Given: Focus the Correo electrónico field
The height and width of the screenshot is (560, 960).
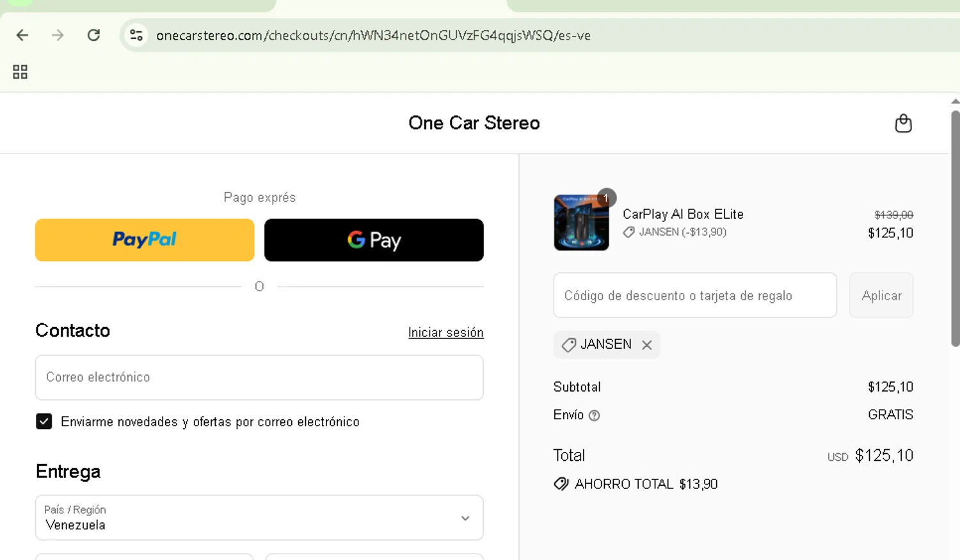Looking at the screenshot, I should 259,378.
